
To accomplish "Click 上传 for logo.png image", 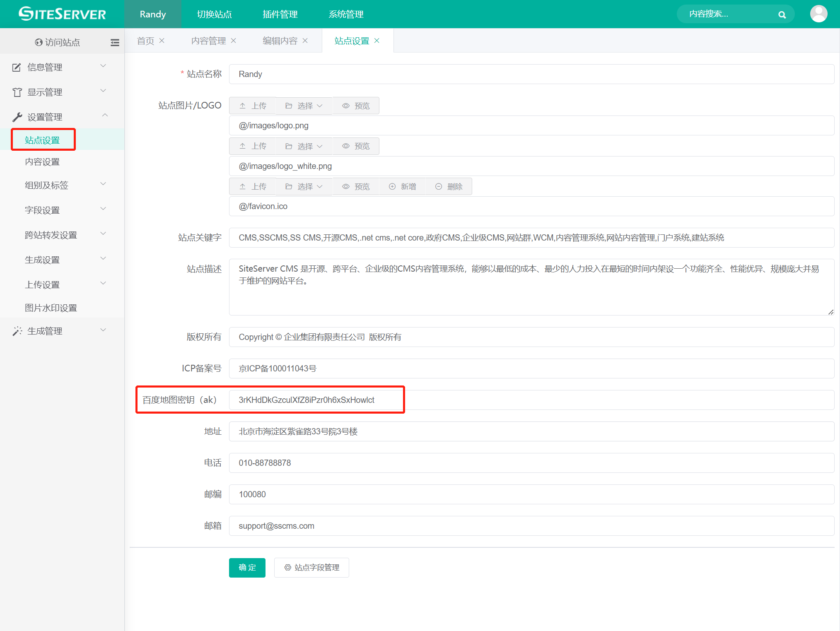I will tap(253, 106).
